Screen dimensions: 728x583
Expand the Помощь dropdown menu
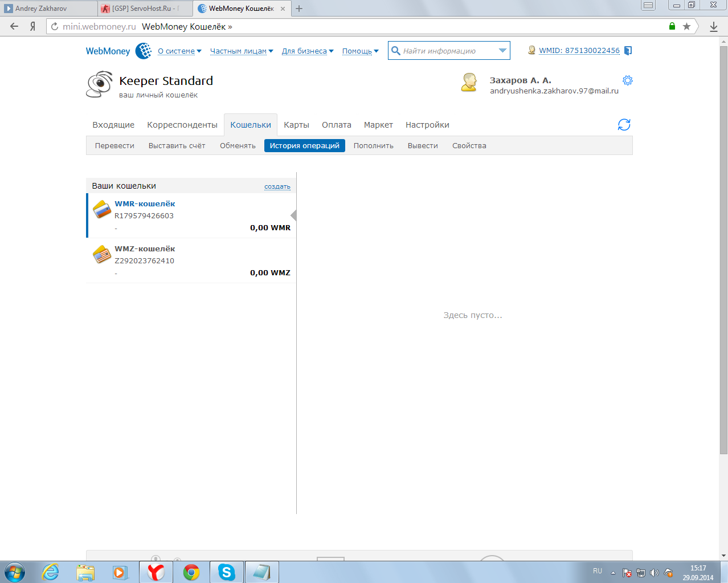360,51
